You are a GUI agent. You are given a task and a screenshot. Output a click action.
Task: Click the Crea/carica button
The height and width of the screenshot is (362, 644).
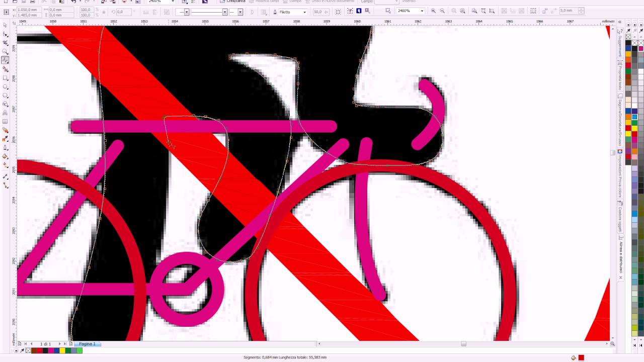(232, 2)
